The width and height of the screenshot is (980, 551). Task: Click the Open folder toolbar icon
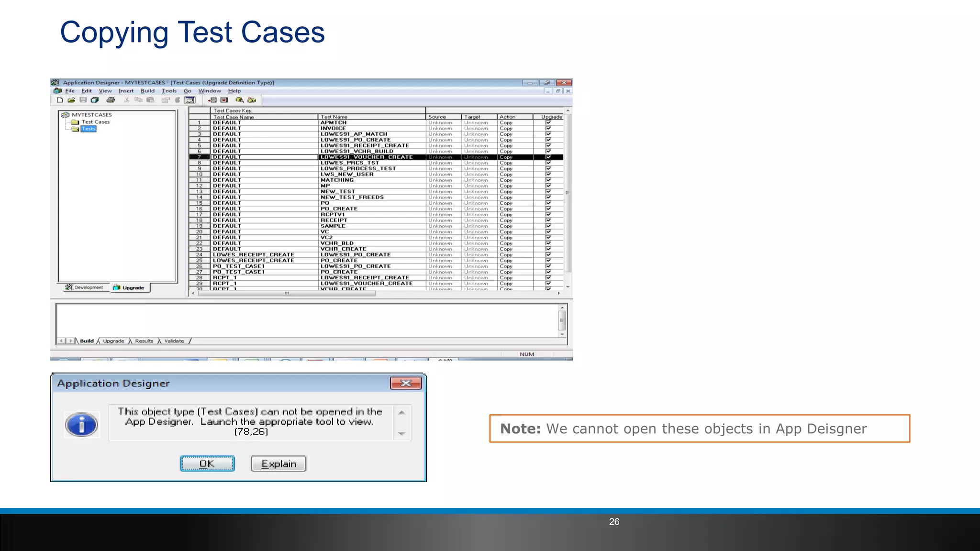(71, 100)
